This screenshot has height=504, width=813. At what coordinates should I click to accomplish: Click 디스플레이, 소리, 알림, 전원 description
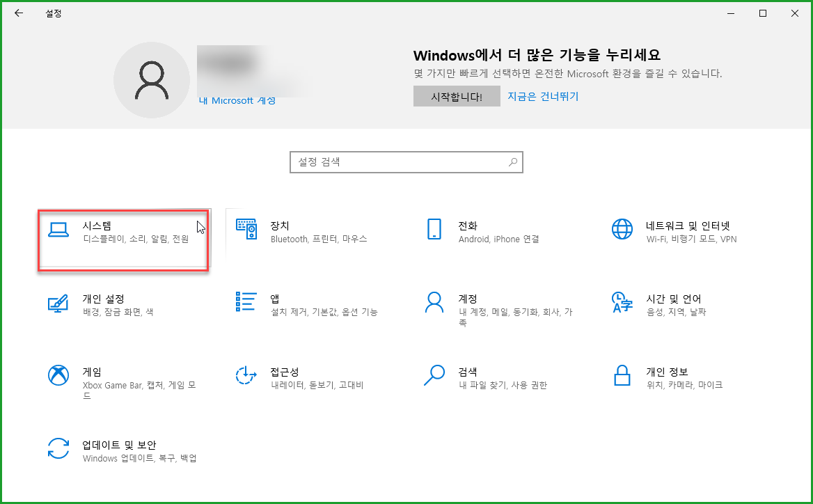136,239
